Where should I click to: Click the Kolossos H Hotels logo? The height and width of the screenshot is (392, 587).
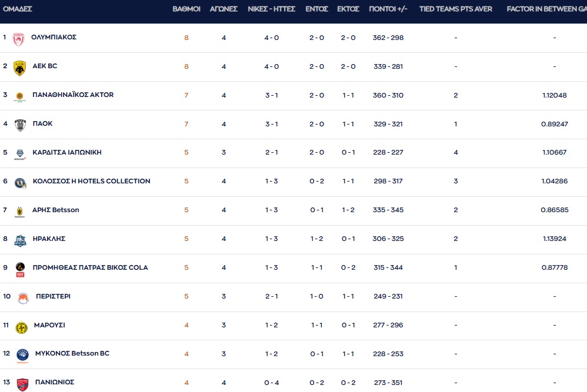coord(20,183)
